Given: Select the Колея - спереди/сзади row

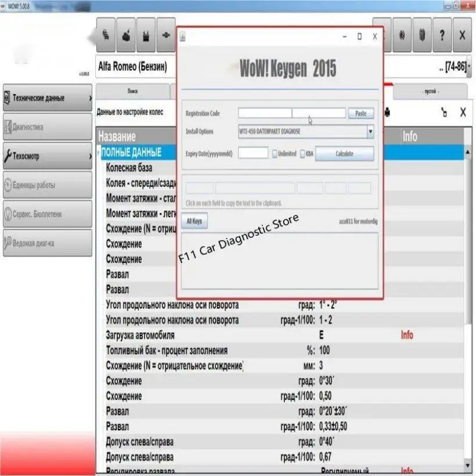Looking at the screenshot, I should (141, 183).
